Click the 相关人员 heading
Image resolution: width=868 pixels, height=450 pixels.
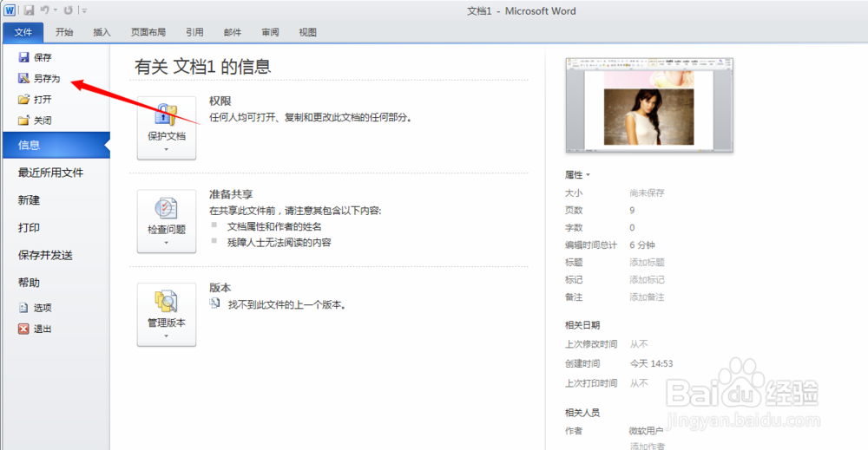(x=582, y=413)
